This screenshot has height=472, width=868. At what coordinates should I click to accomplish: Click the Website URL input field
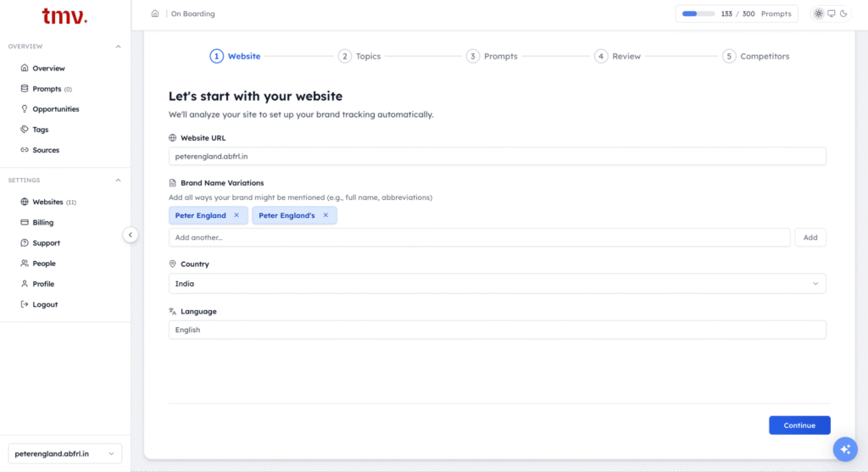point(497,157)
